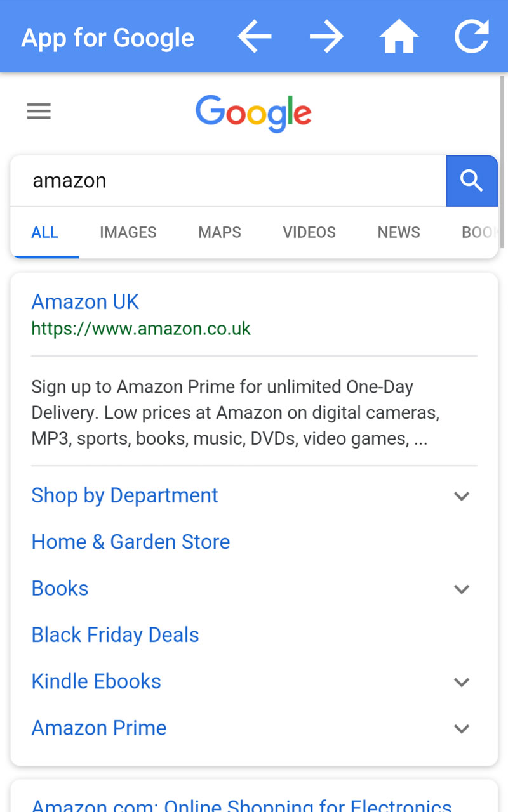This screenshot has width=508, height=812.
Task: Expand the Books chevron
Action: coord(462,589)
